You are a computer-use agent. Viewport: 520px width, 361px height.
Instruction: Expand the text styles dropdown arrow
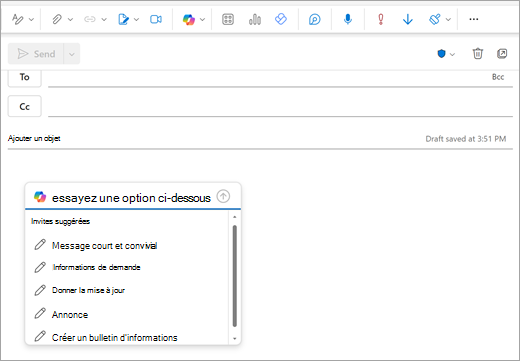click(x=31, y=20)
